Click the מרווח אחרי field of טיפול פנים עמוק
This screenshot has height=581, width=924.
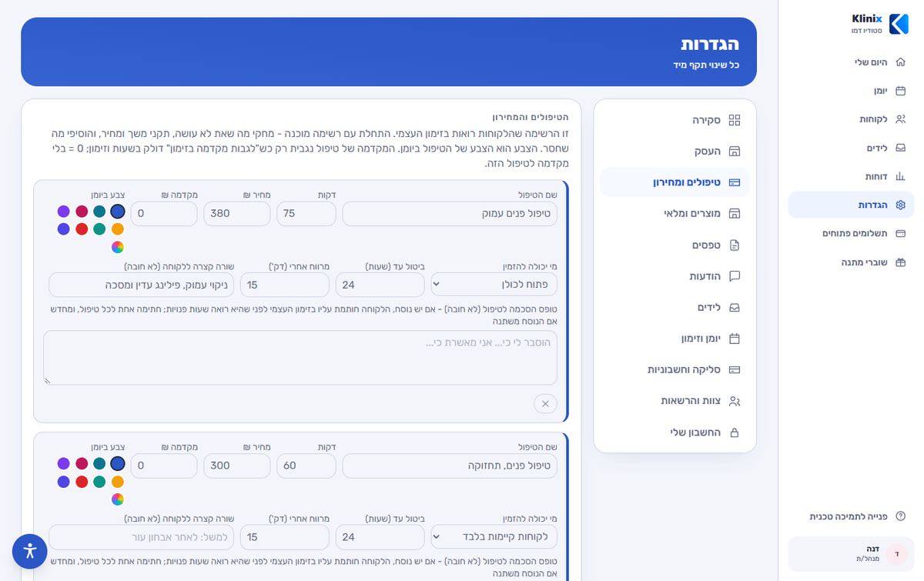click(x=285, y=285)
